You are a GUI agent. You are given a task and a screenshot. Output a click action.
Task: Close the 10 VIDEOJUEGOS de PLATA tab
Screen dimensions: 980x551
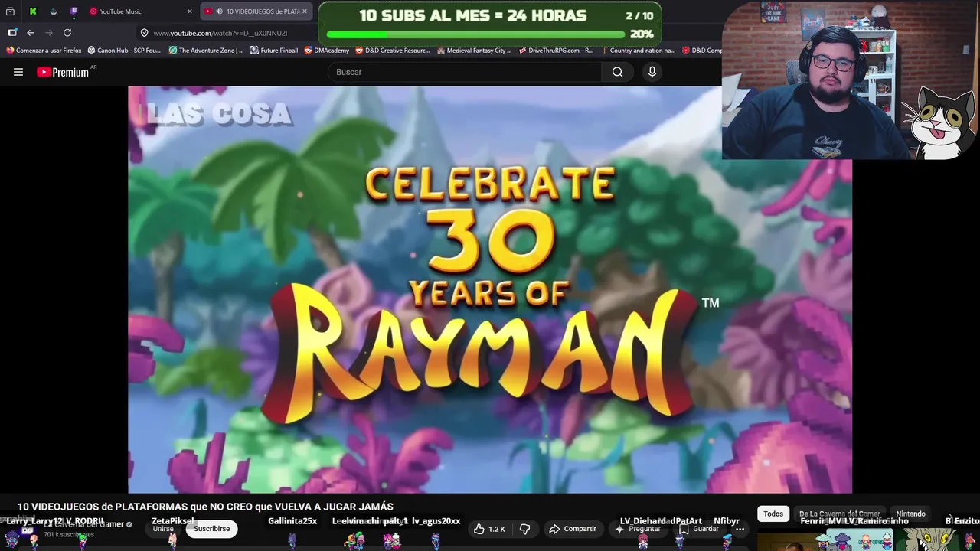tap(305, 11)
